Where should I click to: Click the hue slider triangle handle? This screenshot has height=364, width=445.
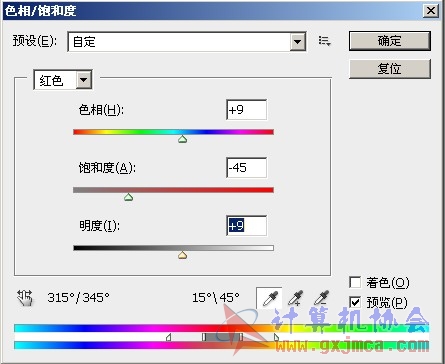[182, 139]
